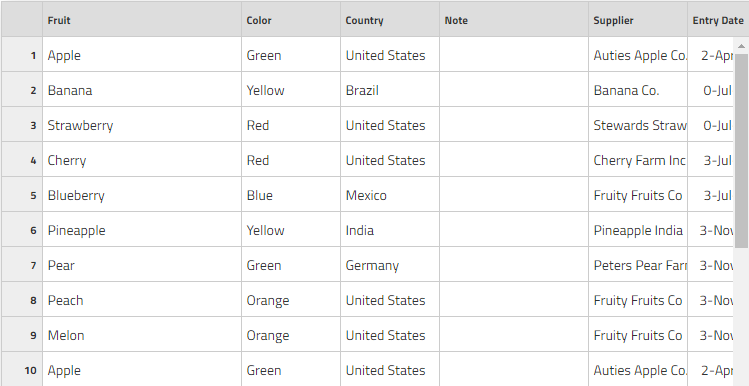This screenshot has height=386, width=749.
Task: Click the Germany country cell
Action: [x=390, y=264]
